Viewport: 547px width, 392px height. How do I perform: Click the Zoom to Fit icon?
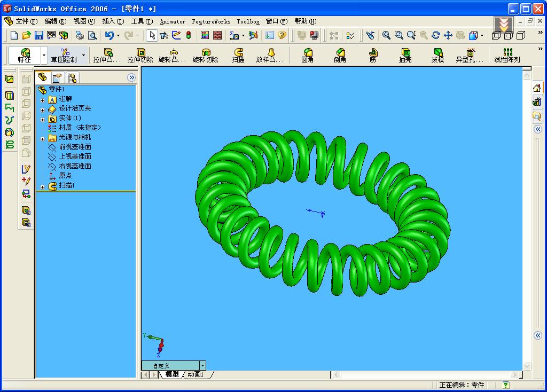[386, 35]
